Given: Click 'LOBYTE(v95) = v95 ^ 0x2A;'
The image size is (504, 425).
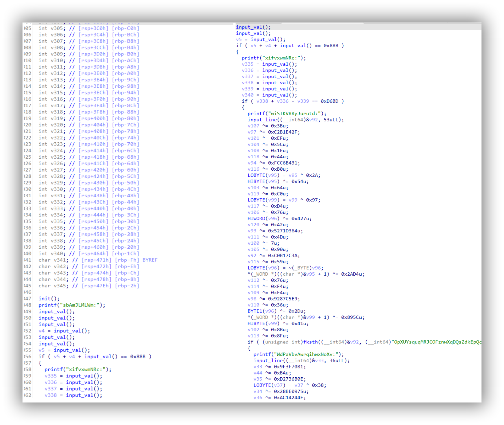Looking at the screenshot, I should click(x=284, y=175).
